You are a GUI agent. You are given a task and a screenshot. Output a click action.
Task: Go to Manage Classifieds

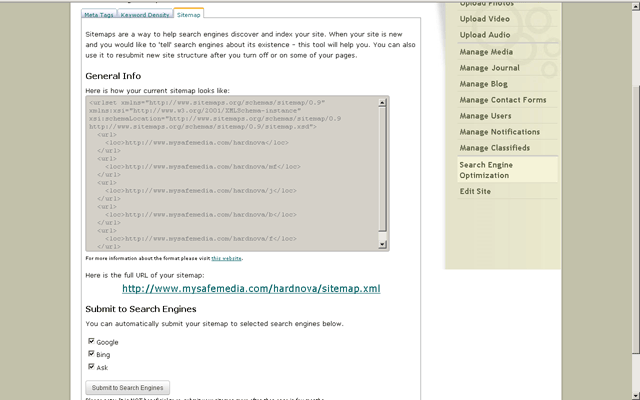494,148
